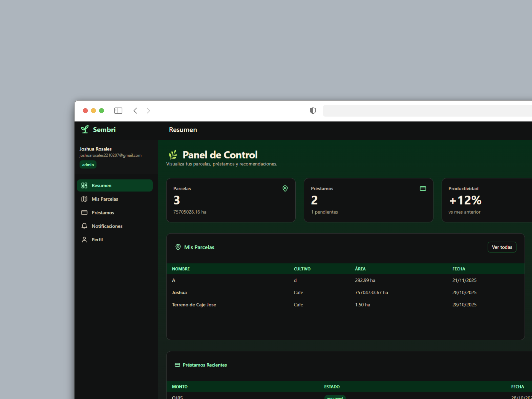Click the card icon on Préstamos card

tap(423, 188)
